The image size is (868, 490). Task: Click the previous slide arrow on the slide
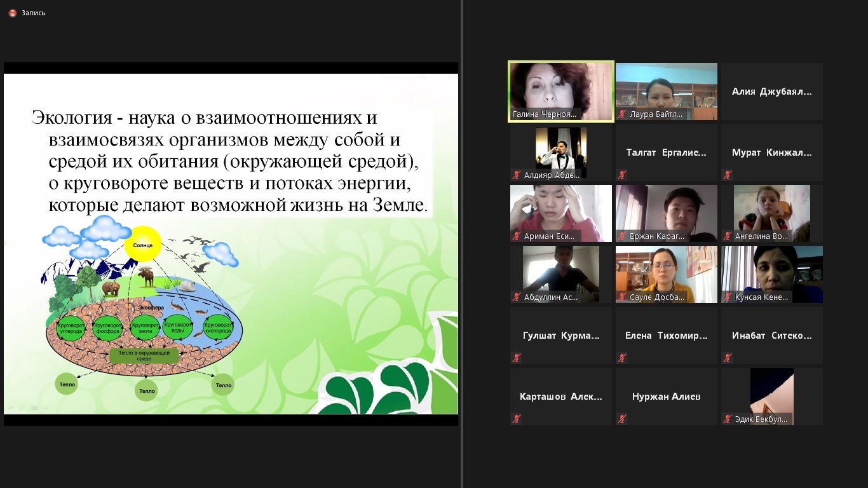click(x=10, y=407)
